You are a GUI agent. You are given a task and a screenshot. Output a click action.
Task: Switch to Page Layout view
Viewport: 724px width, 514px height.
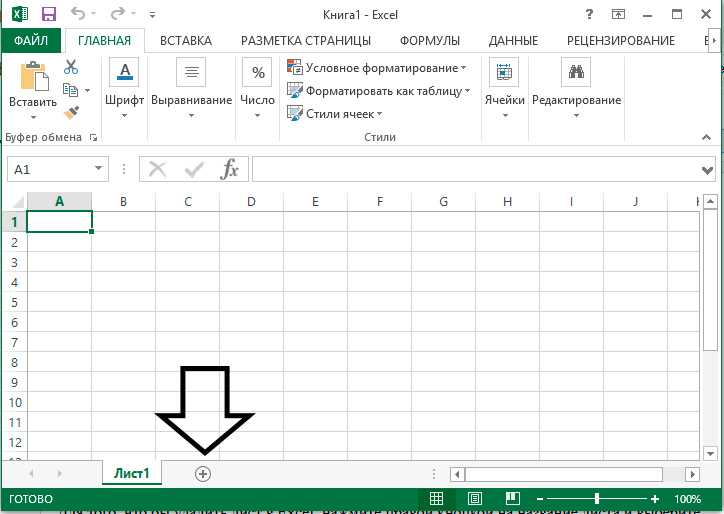point(475,499)
